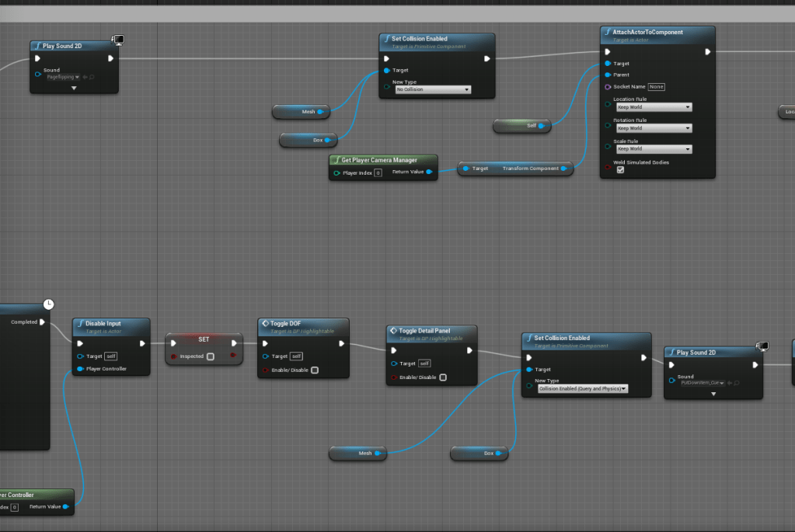This screenshot has width=795, height=532.
Task: Click the Weld Simulated Bodies red pin
Action: [608, 166]
